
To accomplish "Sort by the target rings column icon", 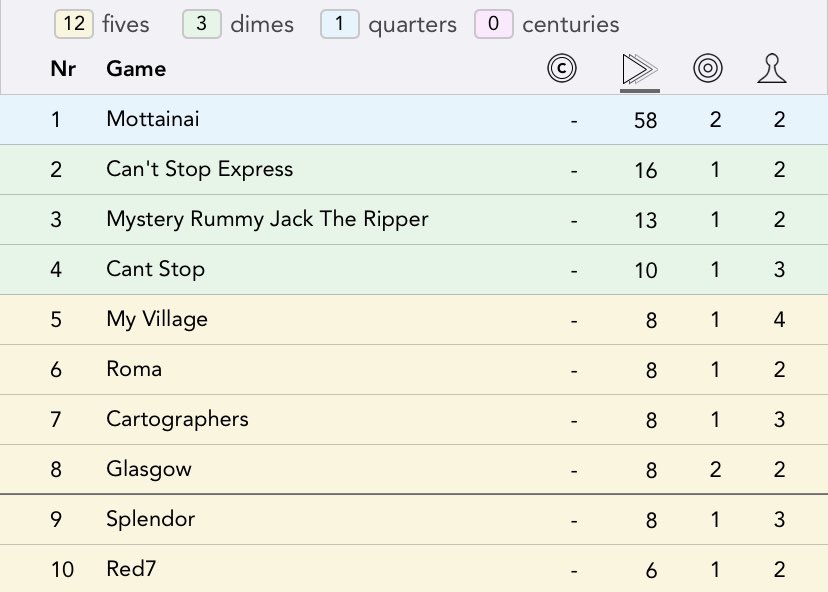I will point(708,69).
